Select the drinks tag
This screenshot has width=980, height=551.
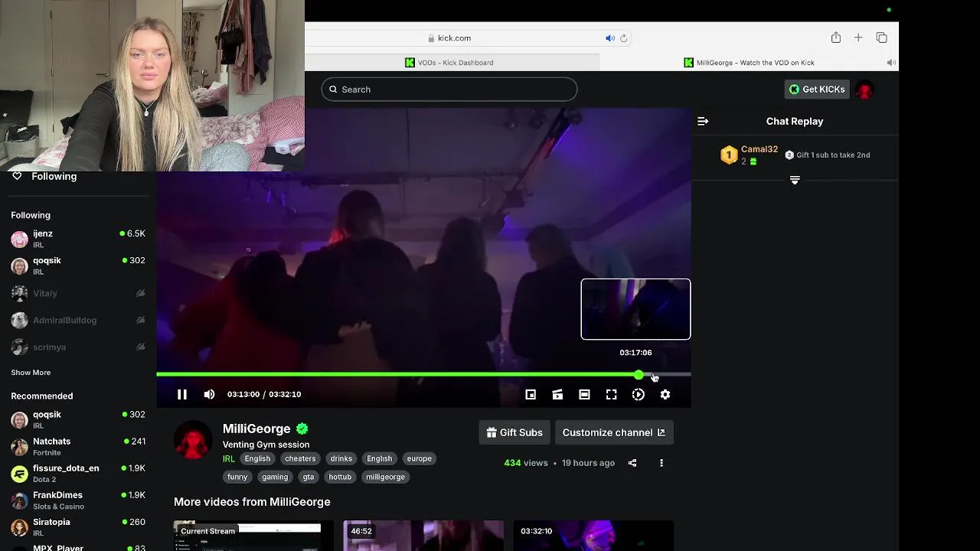pyautogui.click(x=341, y=458)
